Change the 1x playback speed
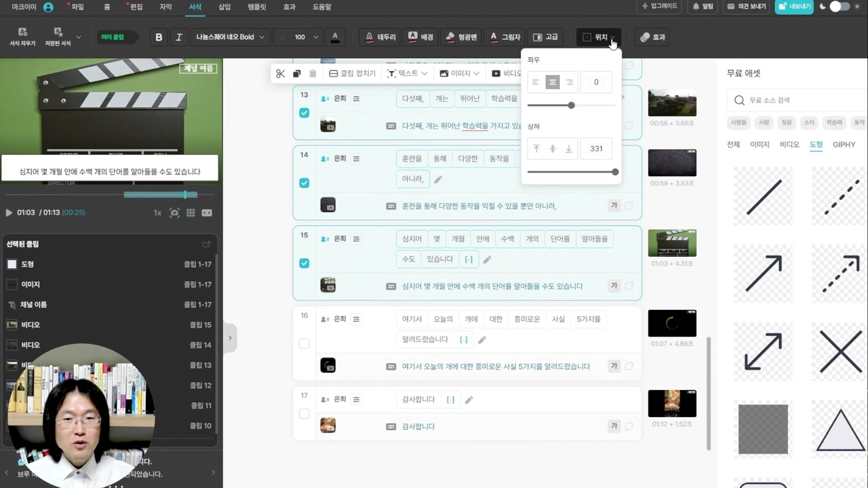This screenshot has width=868, height=488. [x=158, y=212]
